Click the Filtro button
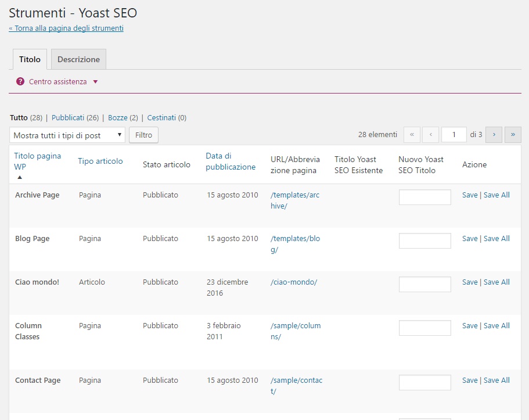This screenshot has width=529, height=420. (x=144, y=135)
